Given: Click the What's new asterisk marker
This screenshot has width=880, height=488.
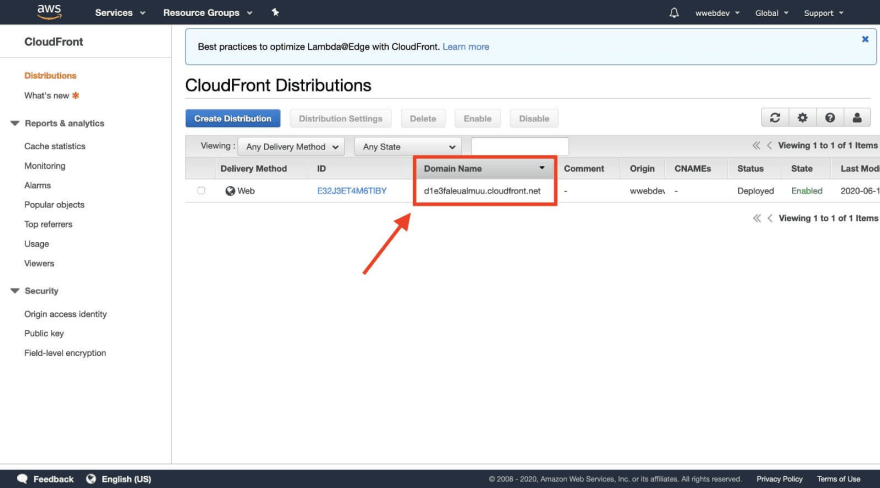Looking at the screenshot, I should pyautogui.click(x=75, y=96).
